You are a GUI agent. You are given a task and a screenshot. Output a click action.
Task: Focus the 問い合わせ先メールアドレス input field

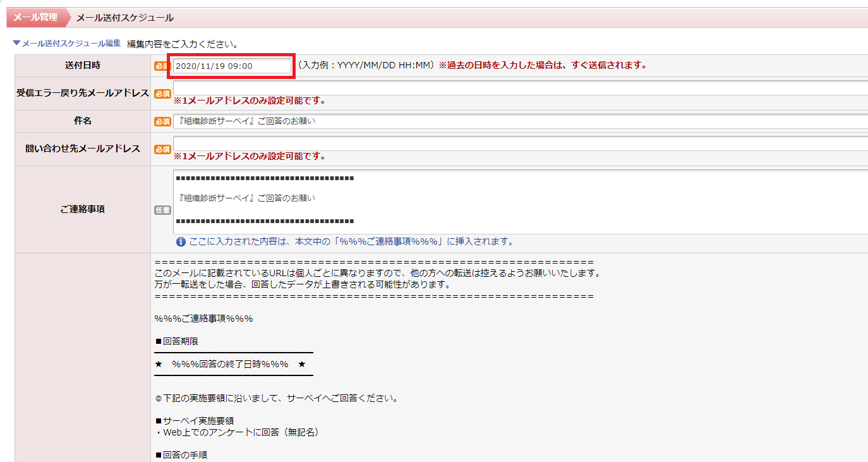(518, 143)
